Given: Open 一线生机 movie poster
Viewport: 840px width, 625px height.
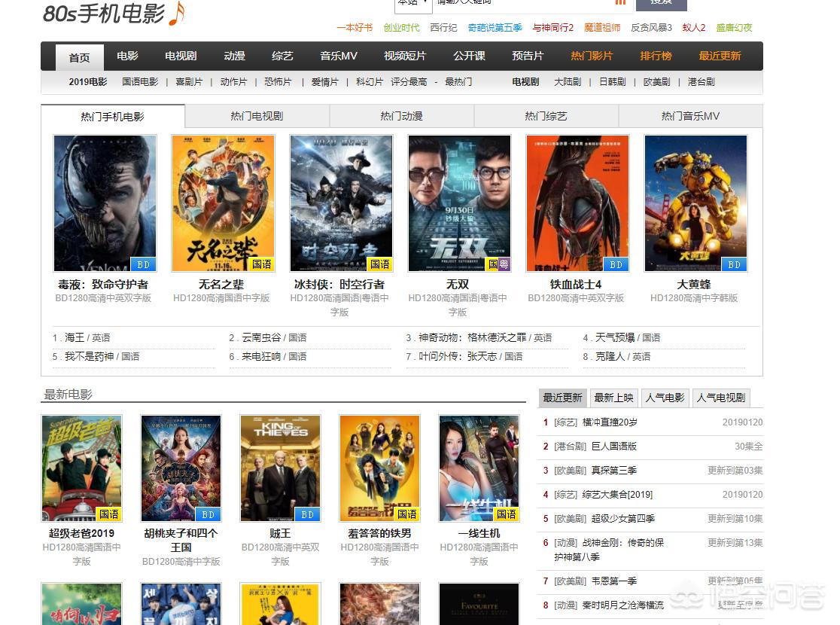Looking at the screenshot, I should (x=479, y=468).
